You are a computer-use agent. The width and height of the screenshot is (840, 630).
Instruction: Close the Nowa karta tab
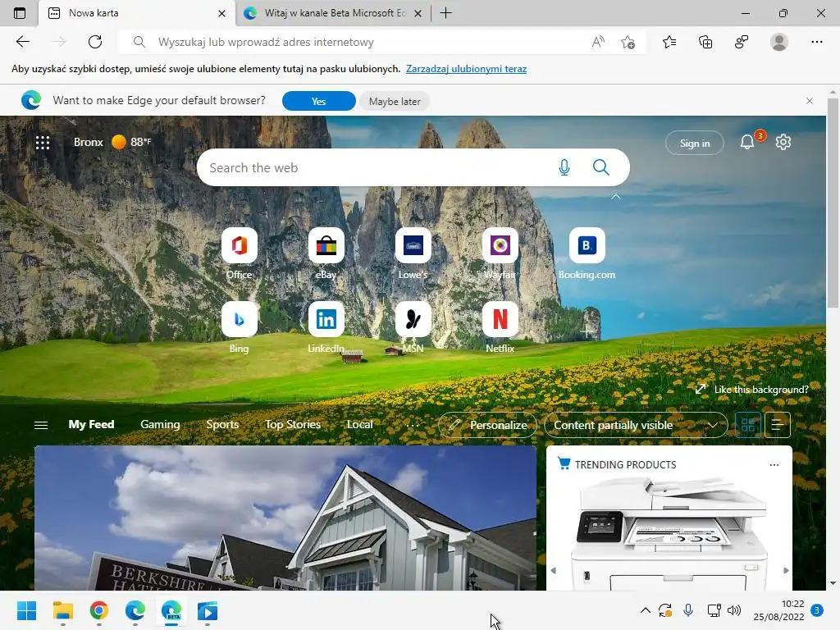click(x=221, y=13)
